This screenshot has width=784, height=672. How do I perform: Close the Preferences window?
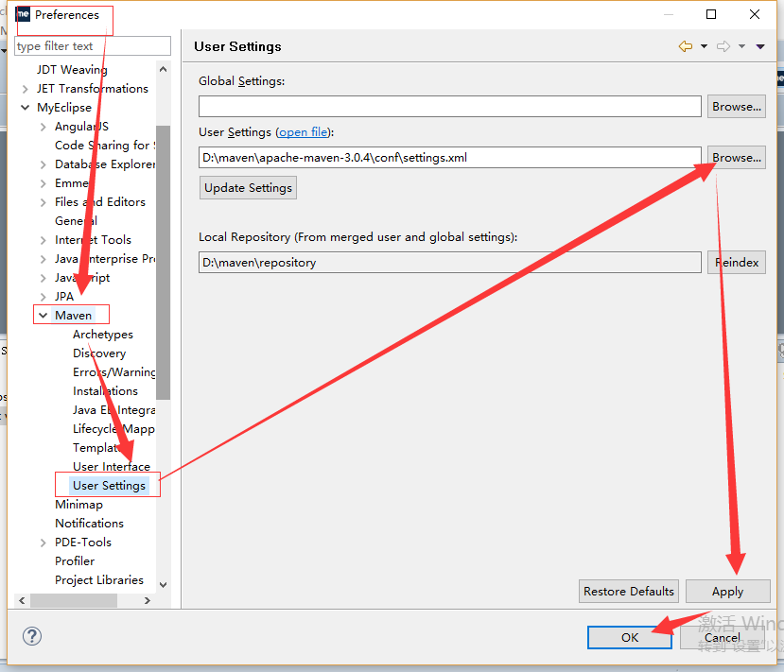755,14
